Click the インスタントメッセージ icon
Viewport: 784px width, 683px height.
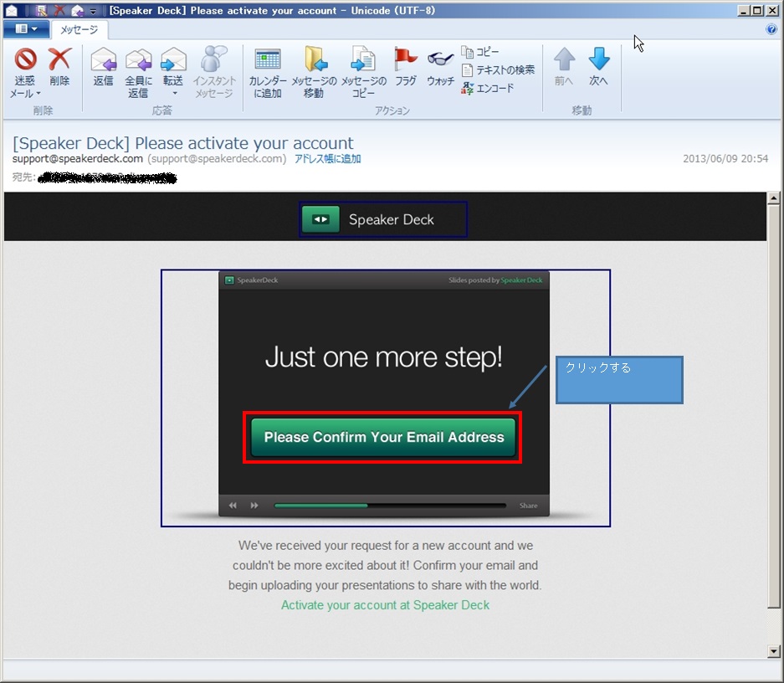tap(214, 59)
